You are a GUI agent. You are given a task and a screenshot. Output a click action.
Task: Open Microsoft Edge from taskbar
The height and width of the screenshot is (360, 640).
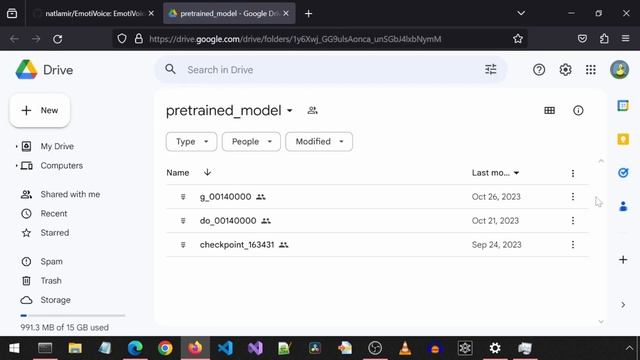(135, 348)
